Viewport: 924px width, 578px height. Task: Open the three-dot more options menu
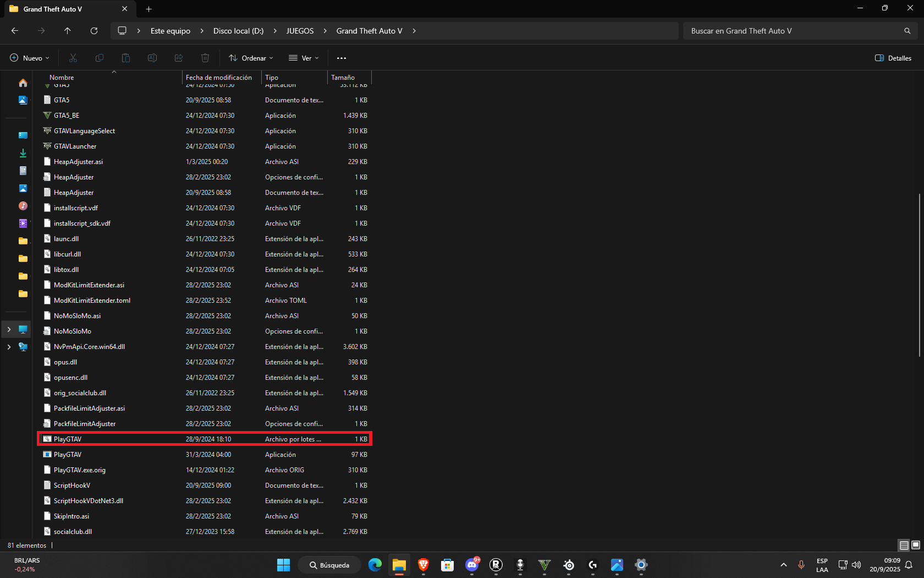click(x=341, y=58)
